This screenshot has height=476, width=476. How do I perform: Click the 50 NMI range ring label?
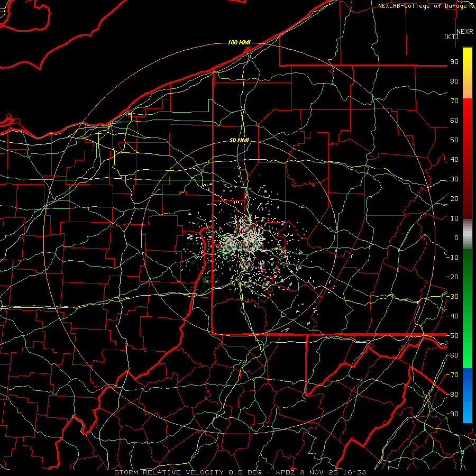tap(239, 140)
